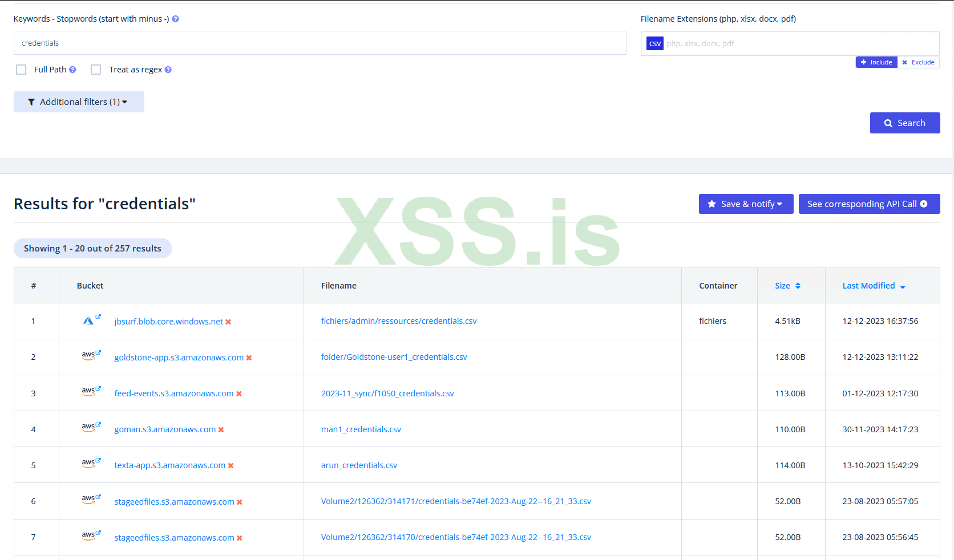Image resolution: width=954 pixels, height=560 pixels.
Task: Open the AWS icon for feed-events bucket
Action: tap(91, 391)
